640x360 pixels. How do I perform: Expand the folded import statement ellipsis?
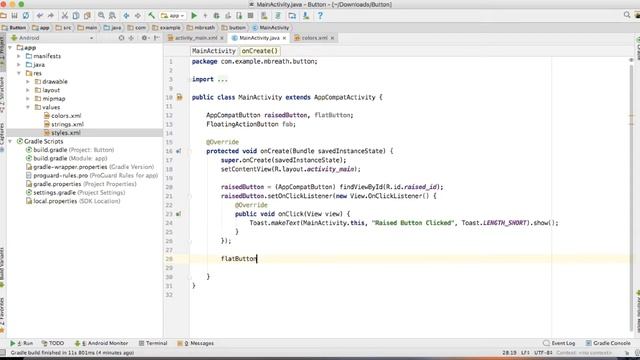click(222, 80)
